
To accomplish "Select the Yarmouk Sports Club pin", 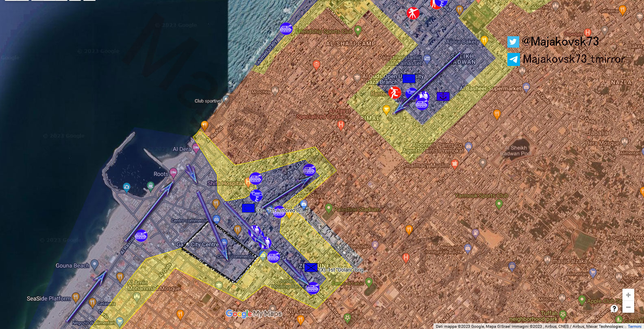I will coord(499,204).
